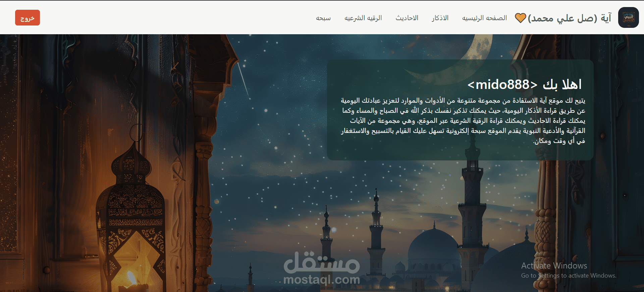Click the site title آية (صل علي محمد)
Image resolution: width=644 pixels, height=292 pixels.
click(x=570, y=18)
